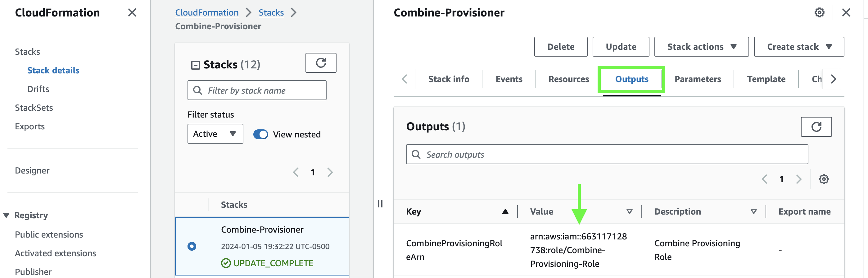
Task: Switch to the Template tab
Action: coord(766,79)
